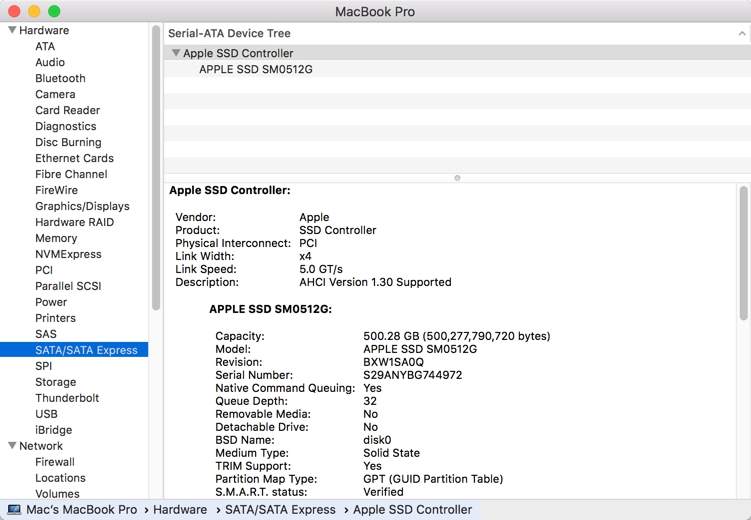Open the Firewall entry under Network
The height and width of the screenshot is (520, 751).
55,462
